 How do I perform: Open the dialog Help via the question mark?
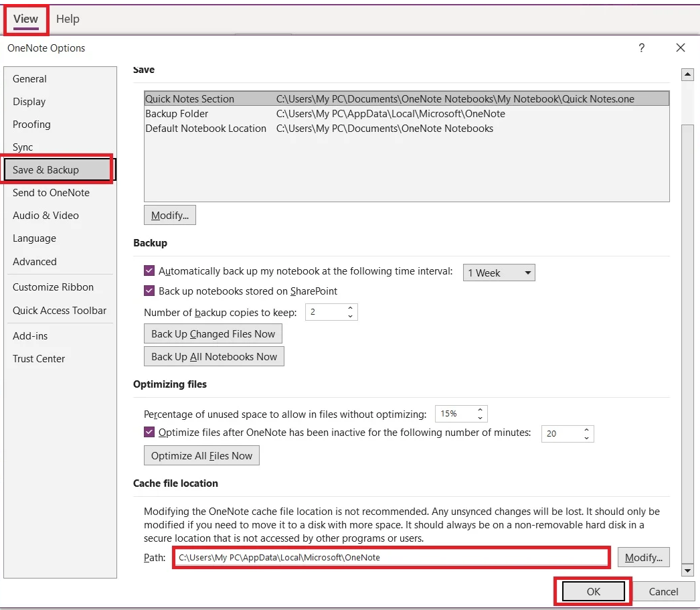(641, 48)
